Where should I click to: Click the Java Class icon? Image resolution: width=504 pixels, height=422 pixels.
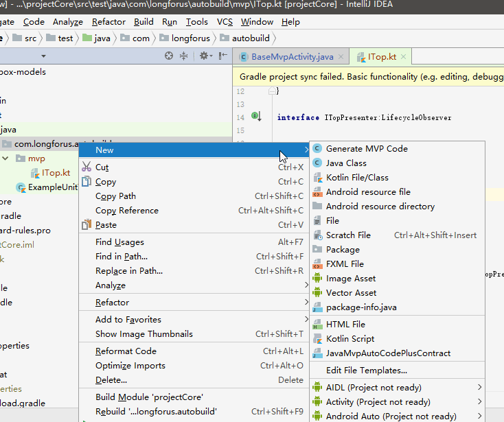[x=317, y=163]
